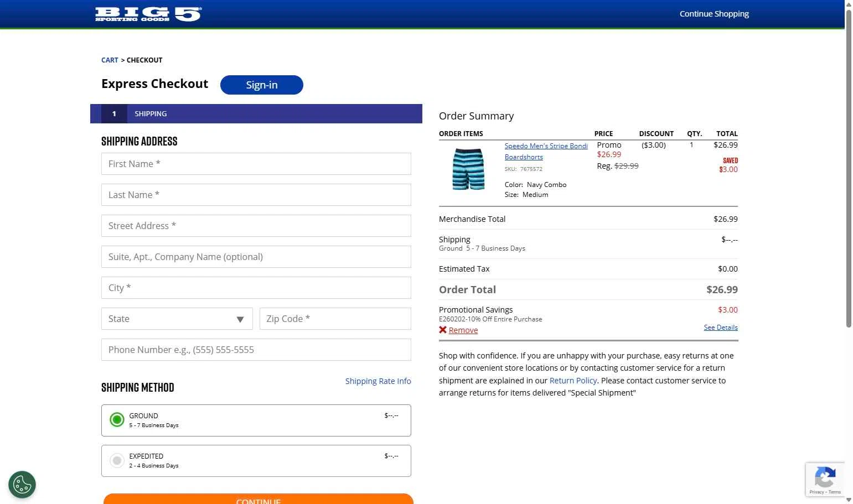The image size is (853, 504).
Task: Click the SKU 7675572 text
Action: coord(523,169)
